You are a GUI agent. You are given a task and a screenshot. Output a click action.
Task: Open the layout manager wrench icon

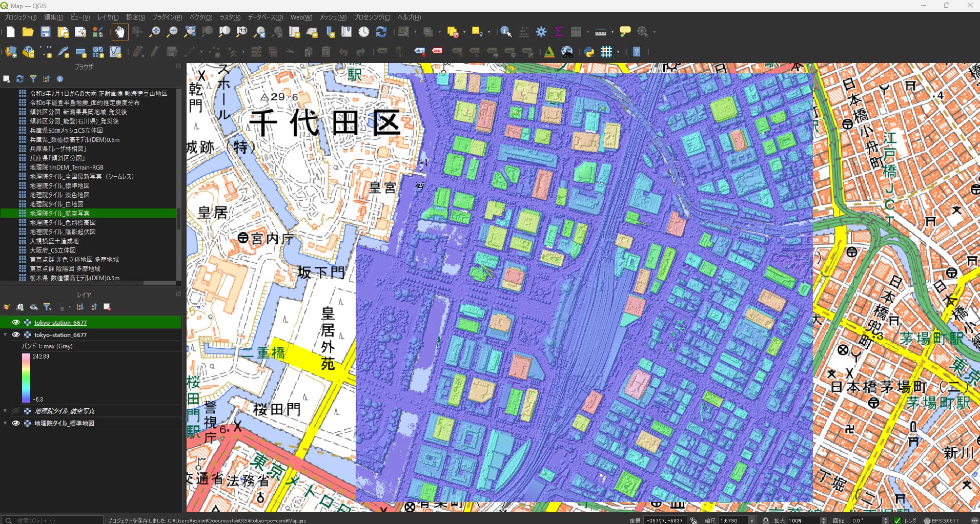tap(80, 32)
